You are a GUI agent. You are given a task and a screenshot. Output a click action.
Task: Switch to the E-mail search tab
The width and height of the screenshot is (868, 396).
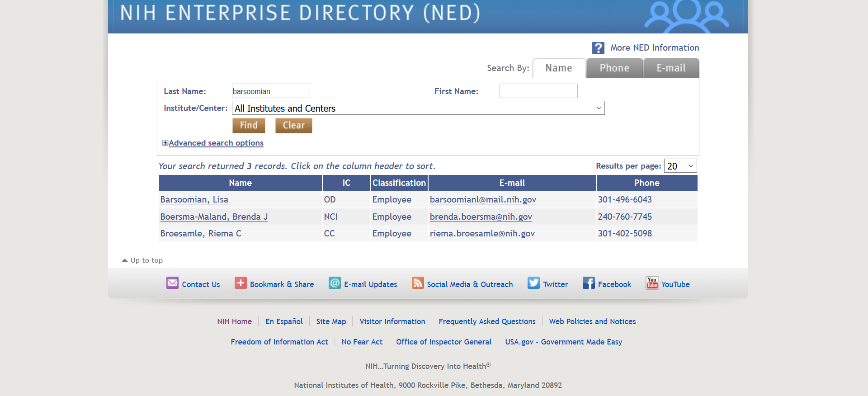(x=671, y=68)
